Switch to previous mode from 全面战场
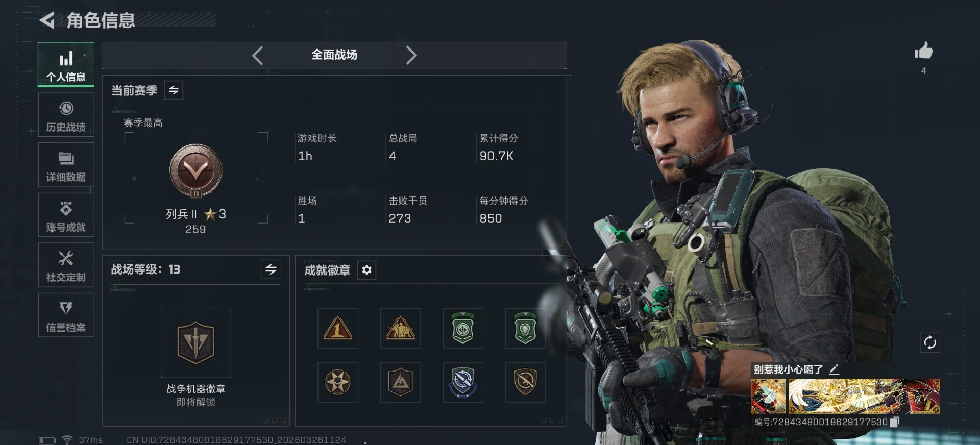Image resolution: width=980 pixels, height=445 pixels. pos(258,55)
